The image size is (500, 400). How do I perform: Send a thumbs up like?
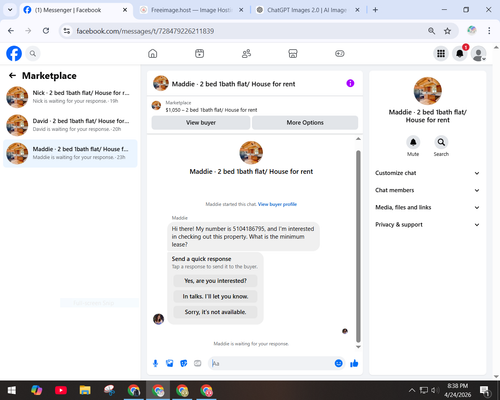(x=354, y=363)
